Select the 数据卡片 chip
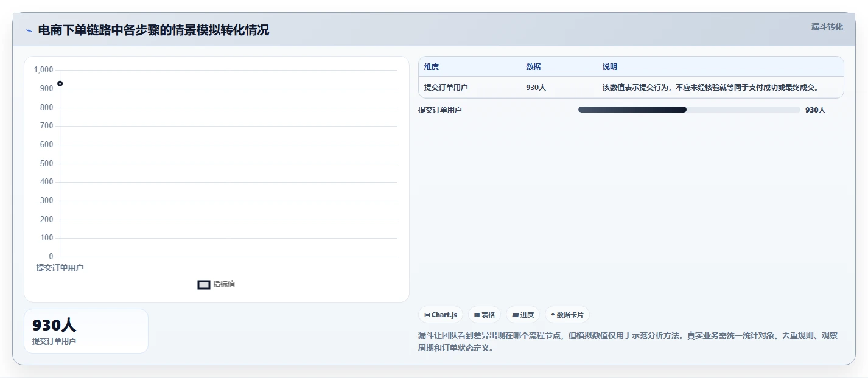Screen dimensions: 868x378 [567, 315]
